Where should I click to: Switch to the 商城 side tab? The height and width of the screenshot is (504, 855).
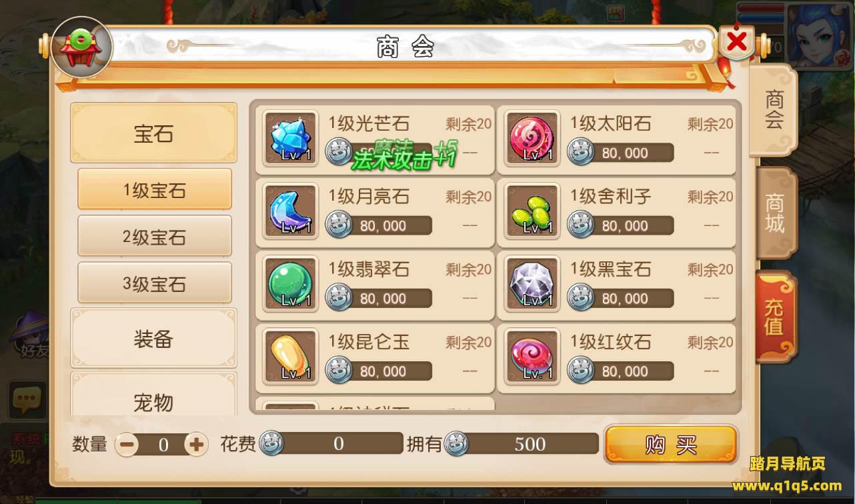[x=776, y=213]
